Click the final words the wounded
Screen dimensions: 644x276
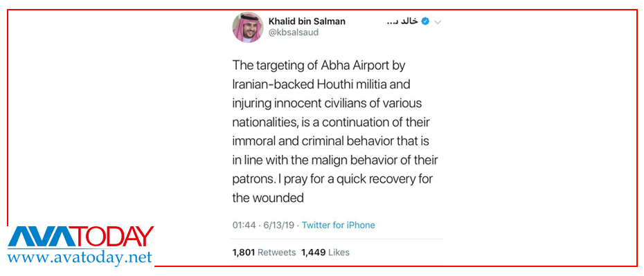[x=268, y=198]
